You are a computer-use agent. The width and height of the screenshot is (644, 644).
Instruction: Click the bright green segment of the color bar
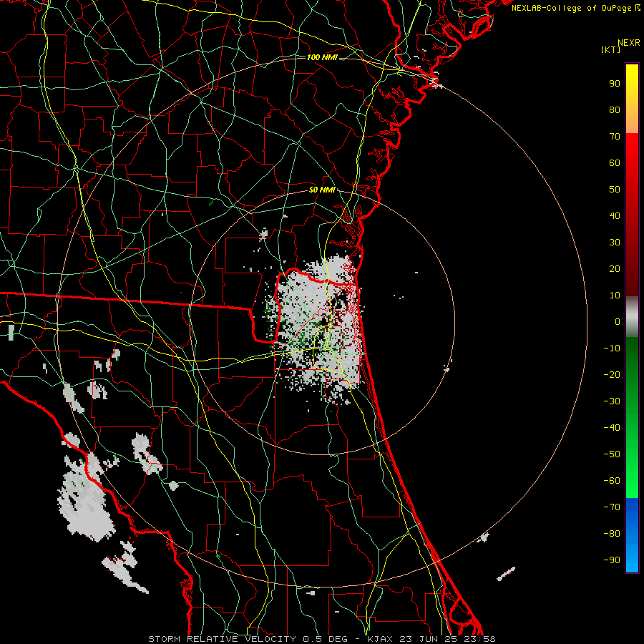[x=632, y=417]
